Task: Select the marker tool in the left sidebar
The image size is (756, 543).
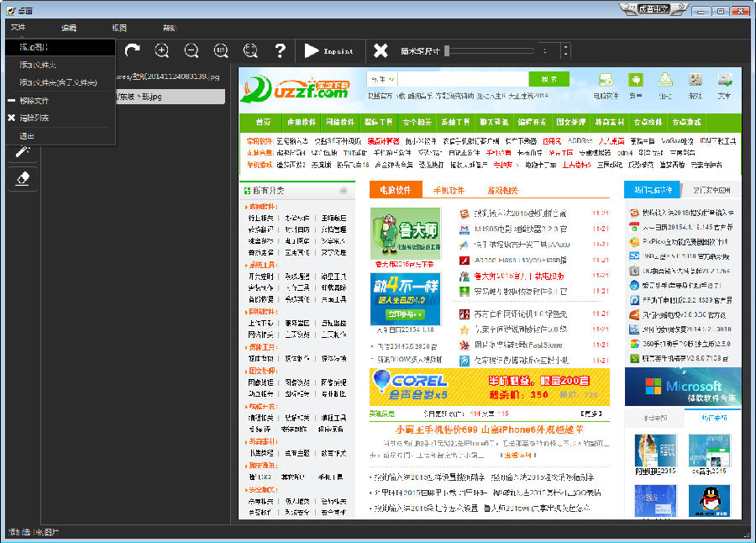Action: 23,153
